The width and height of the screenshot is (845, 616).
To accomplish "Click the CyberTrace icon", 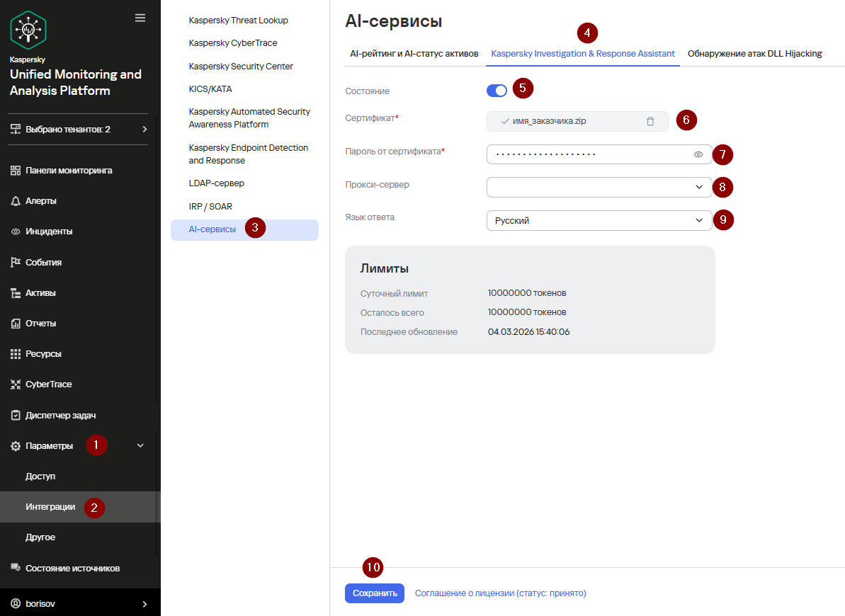I will coord(16,384).
